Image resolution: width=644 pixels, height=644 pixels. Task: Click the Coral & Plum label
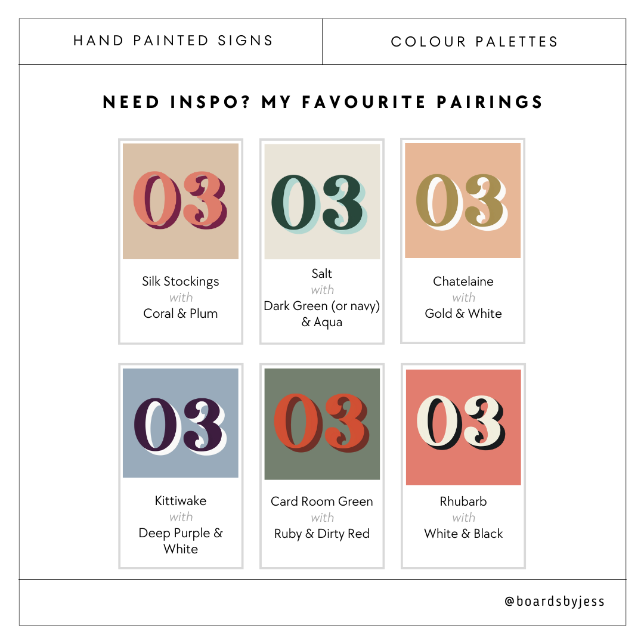[x=181, y=314]
